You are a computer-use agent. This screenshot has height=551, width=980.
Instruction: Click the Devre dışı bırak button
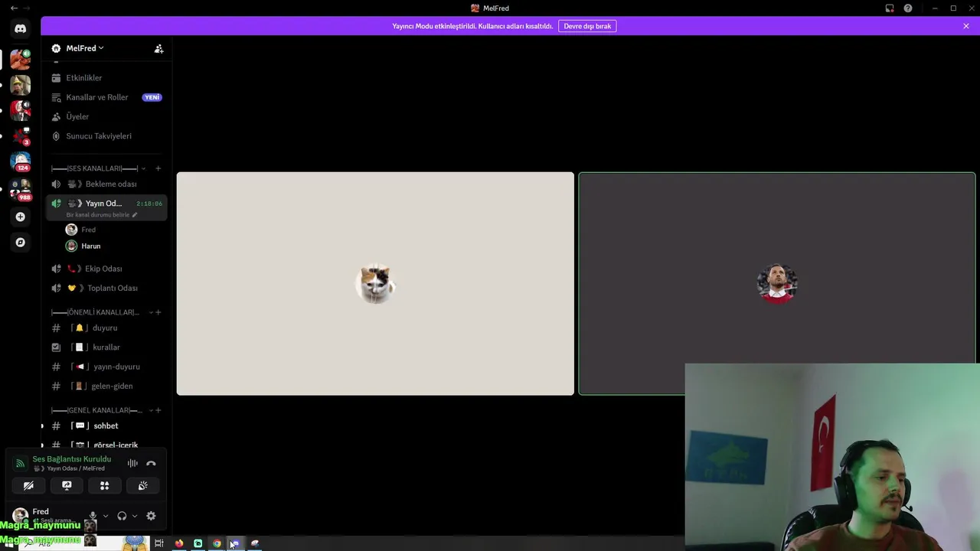pos(587,26)
